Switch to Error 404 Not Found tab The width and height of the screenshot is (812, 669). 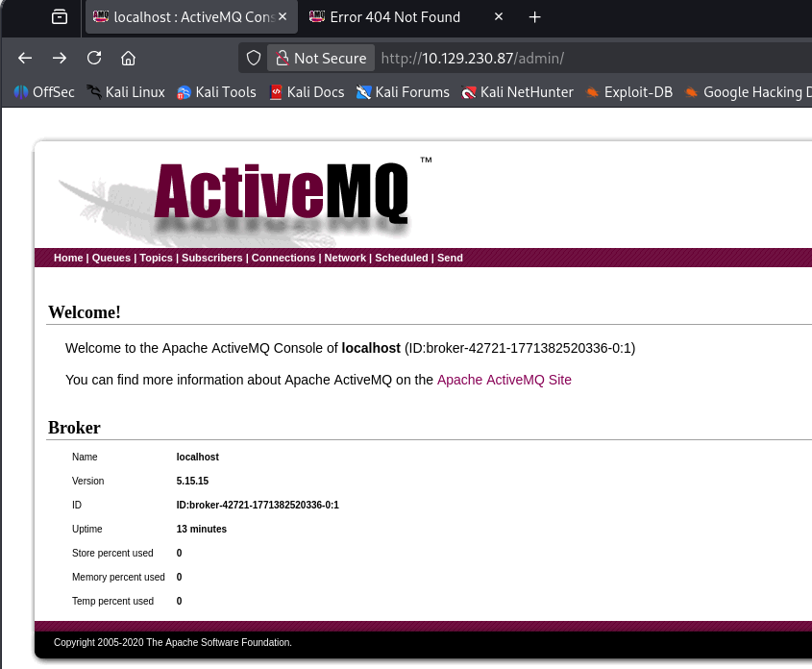click(394, 17)
